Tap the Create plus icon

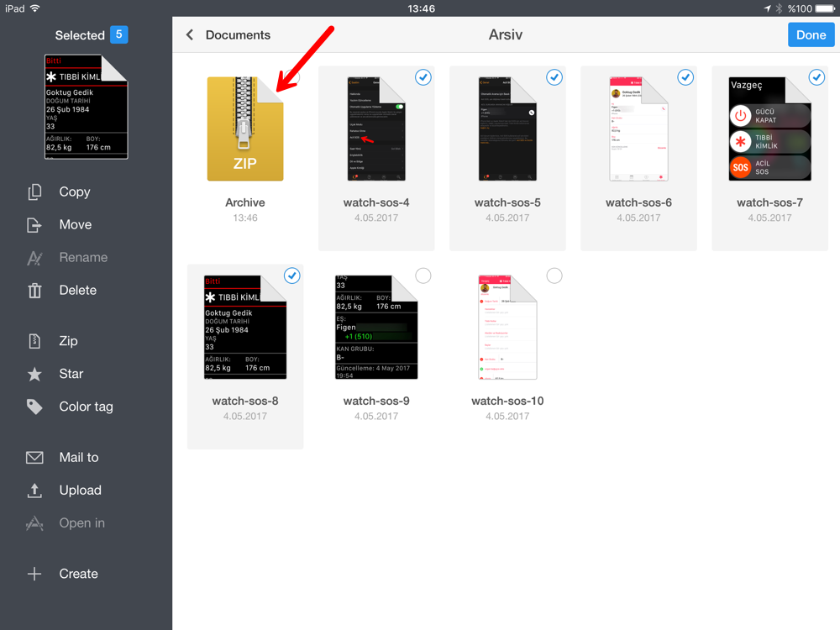pos(34,574)
